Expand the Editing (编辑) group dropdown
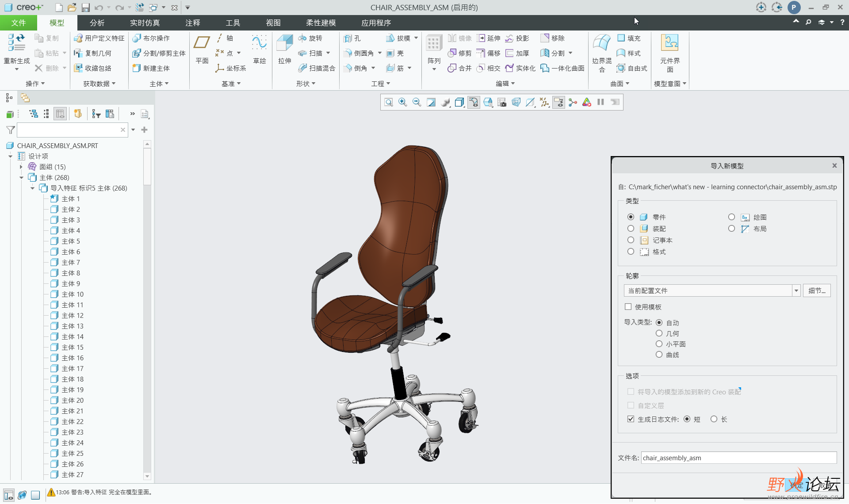Screen dimensions: 849x504 tap(505, 84)
